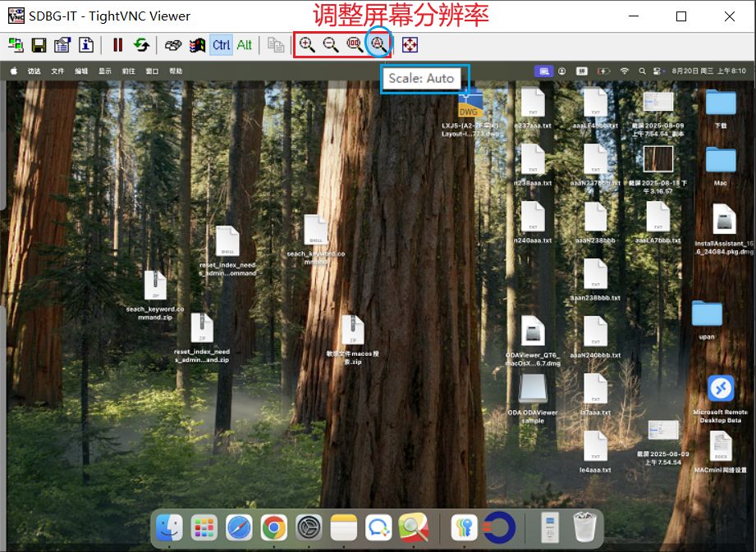Image resolution: width=756 pixels, height=552 pixels.
Task: Open Passwords keys app in Dock
Action: (x=465, y=527)
